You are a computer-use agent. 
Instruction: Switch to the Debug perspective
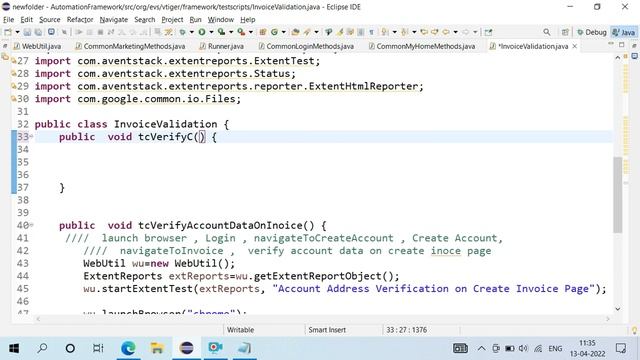pos(591,32)
